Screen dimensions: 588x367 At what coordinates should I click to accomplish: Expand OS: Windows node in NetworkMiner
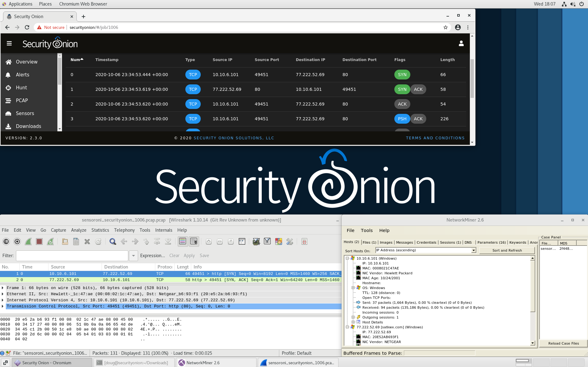353,288
